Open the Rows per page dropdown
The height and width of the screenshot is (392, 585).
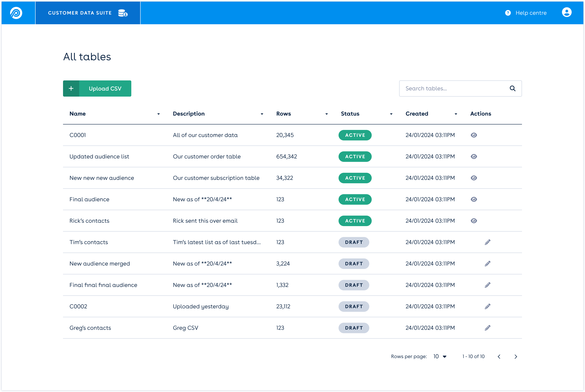pyautogui.click(x=440, y=356)
